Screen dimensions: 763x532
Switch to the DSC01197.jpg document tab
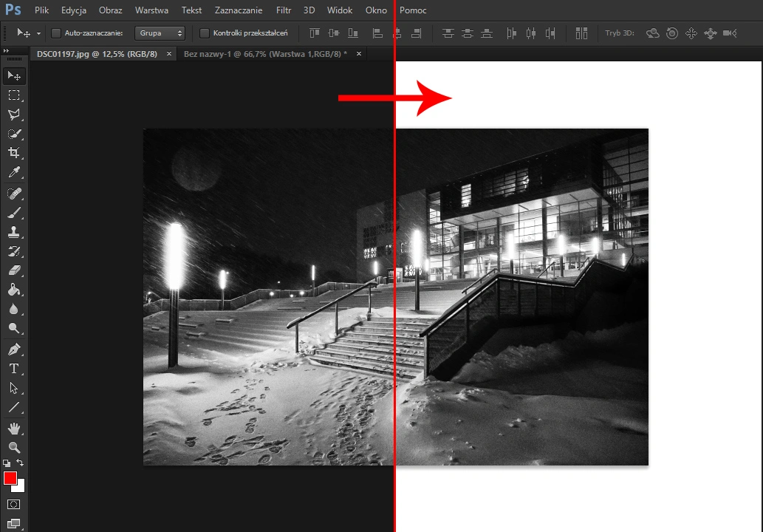96,53
